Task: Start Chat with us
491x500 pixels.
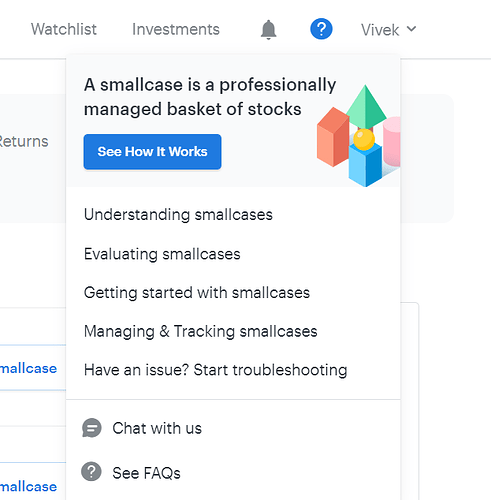Action: click(157, 428)
